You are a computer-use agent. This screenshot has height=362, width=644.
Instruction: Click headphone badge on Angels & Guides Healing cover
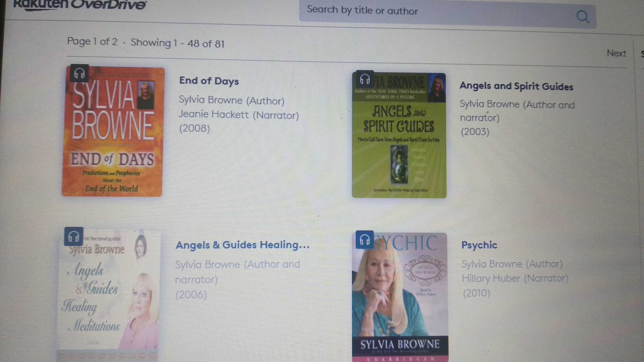coord(74,236)
